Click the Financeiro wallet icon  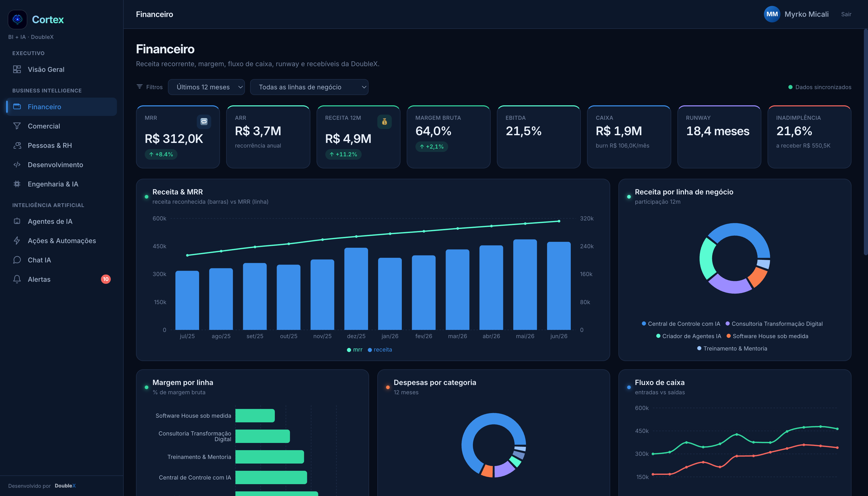pos(17,107)
